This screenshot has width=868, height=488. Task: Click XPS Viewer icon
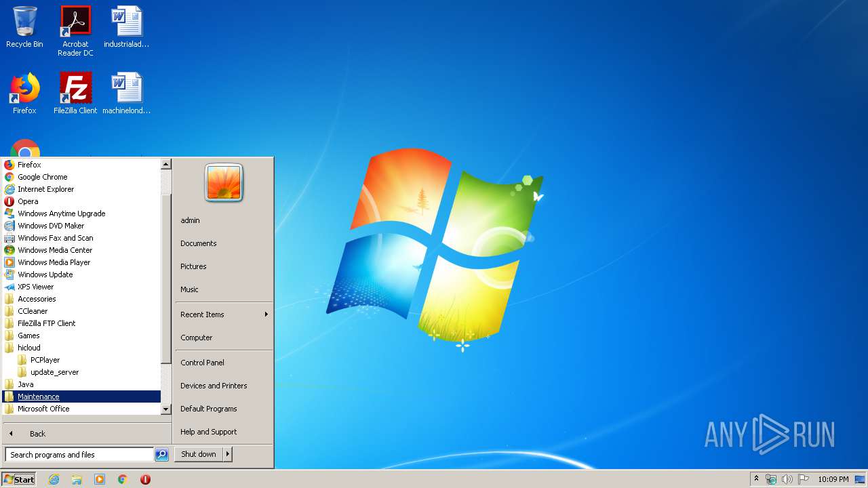9,287
